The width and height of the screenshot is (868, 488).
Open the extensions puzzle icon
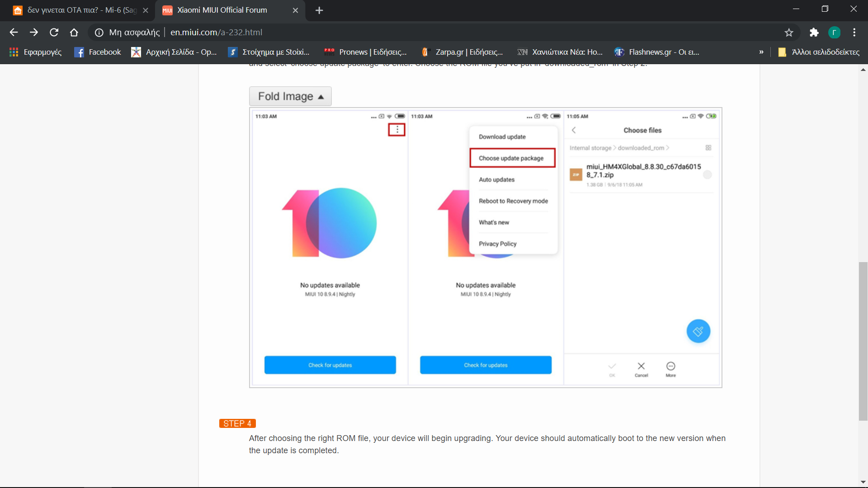click(814, 32)
